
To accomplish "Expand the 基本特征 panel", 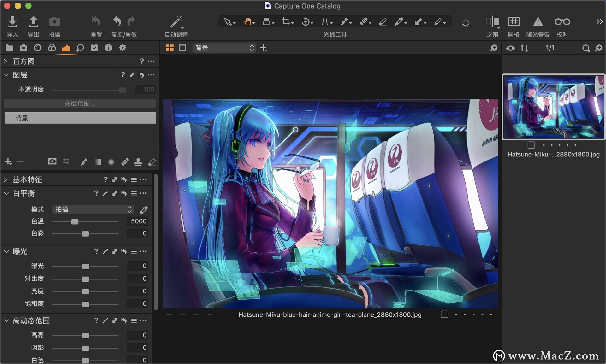I will pyautogui.click(x=5, y=179).
